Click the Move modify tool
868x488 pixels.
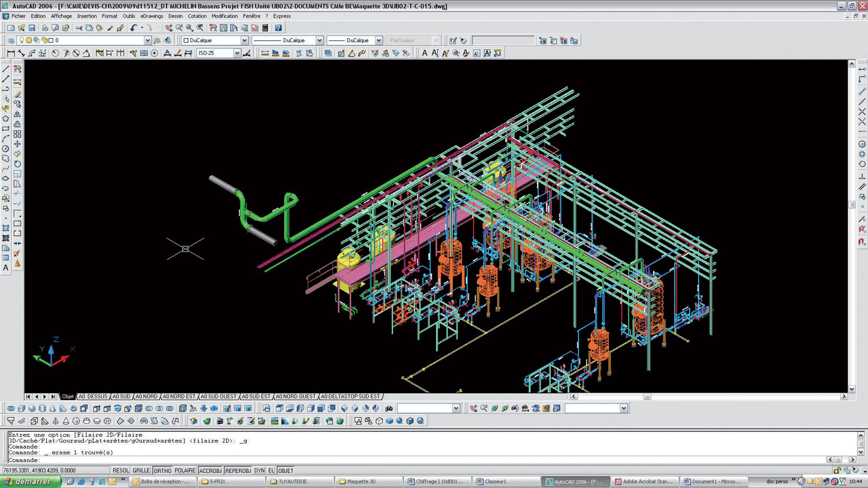click(x=17, y=144)
